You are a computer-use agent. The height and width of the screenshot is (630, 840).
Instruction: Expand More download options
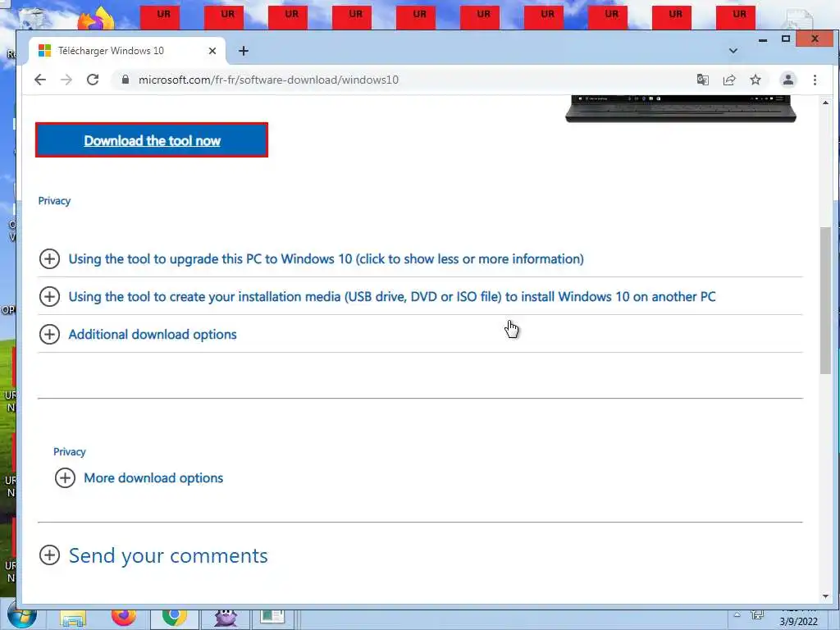pos(153,478)
